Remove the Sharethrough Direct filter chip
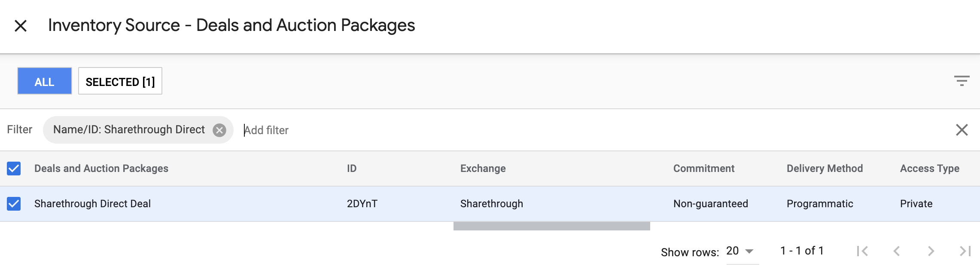The height and width of the screenshot is (276, 980). (219, 130)
